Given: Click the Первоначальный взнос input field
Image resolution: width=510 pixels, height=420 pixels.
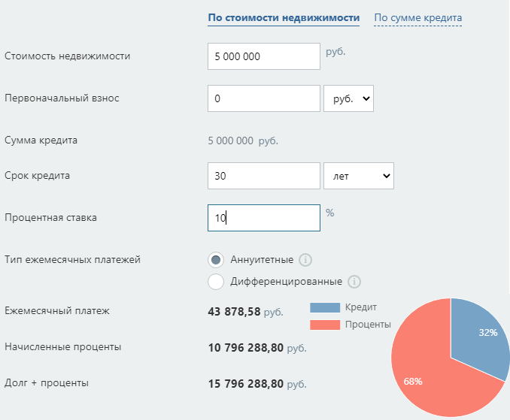Looking at the screenshot, I should click(x=264, y=98).
